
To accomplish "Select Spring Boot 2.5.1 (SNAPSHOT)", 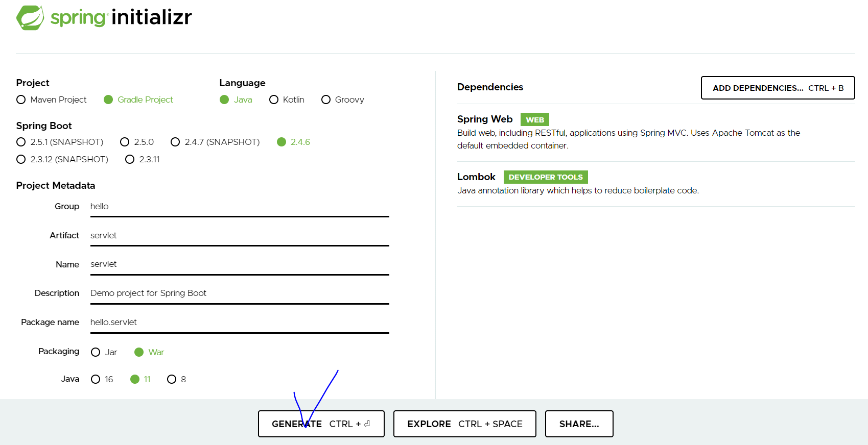I will [x=21, y=142].
